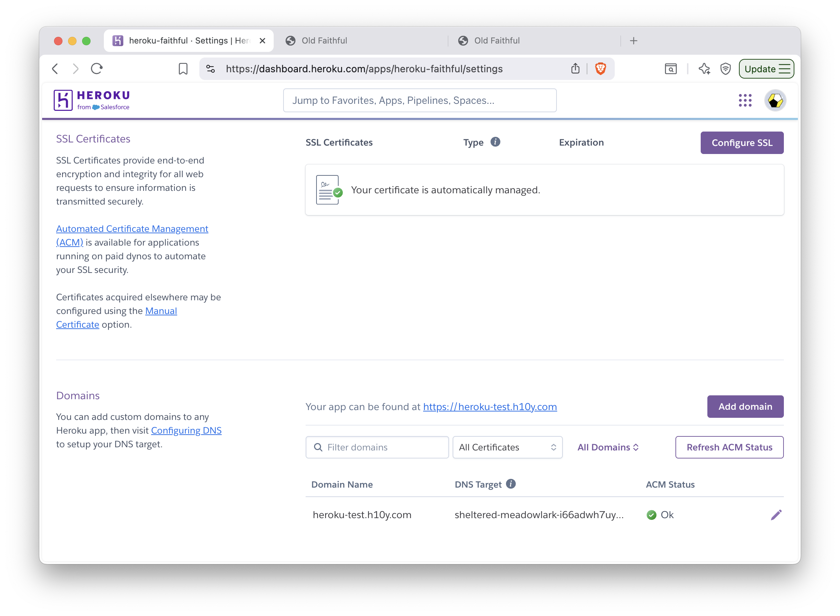The image size is (840, 616).
Task: Click the info icon next to Type
Action: 495,142
